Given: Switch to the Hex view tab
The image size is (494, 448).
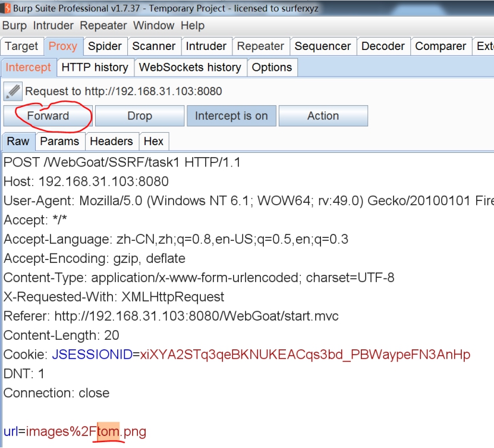Looking at the screenshot, I should [x=153, y=142].
